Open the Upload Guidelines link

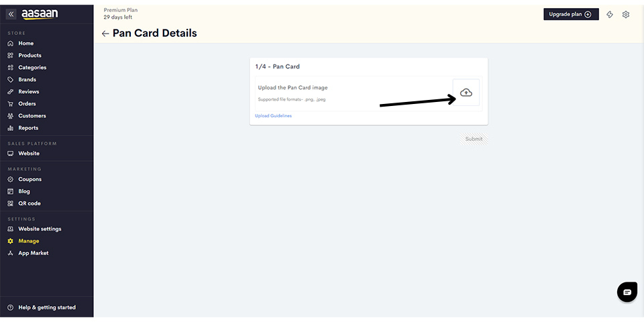[273, 116]
